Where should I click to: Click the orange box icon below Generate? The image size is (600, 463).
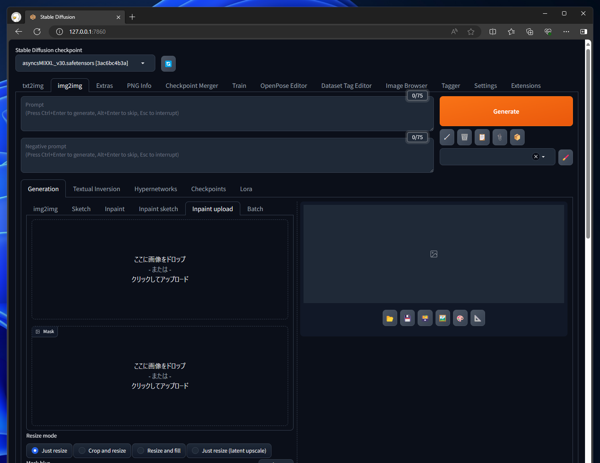tap(517, 137)
